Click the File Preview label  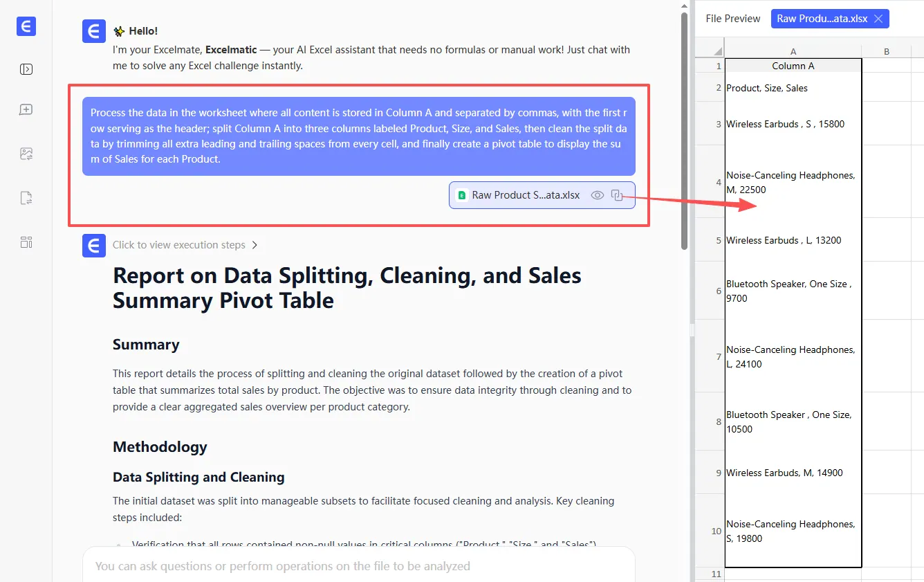click(x=732, y=19)
